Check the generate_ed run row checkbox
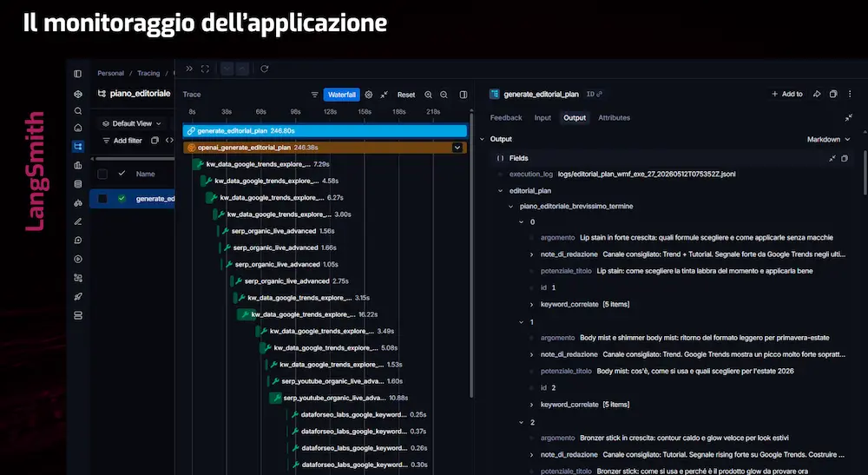The height and width of the screenshot is (475, 868). click(102, 198)
